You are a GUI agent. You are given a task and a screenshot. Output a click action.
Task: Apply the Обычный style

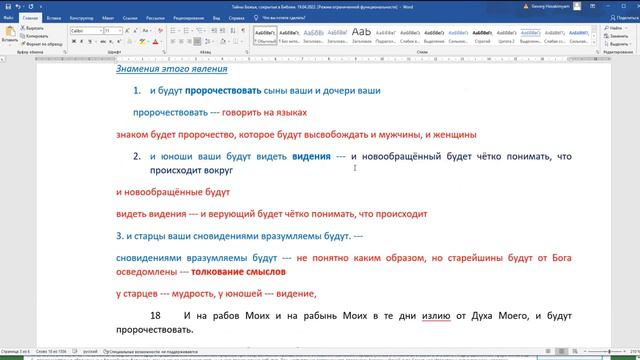(265, 36)
